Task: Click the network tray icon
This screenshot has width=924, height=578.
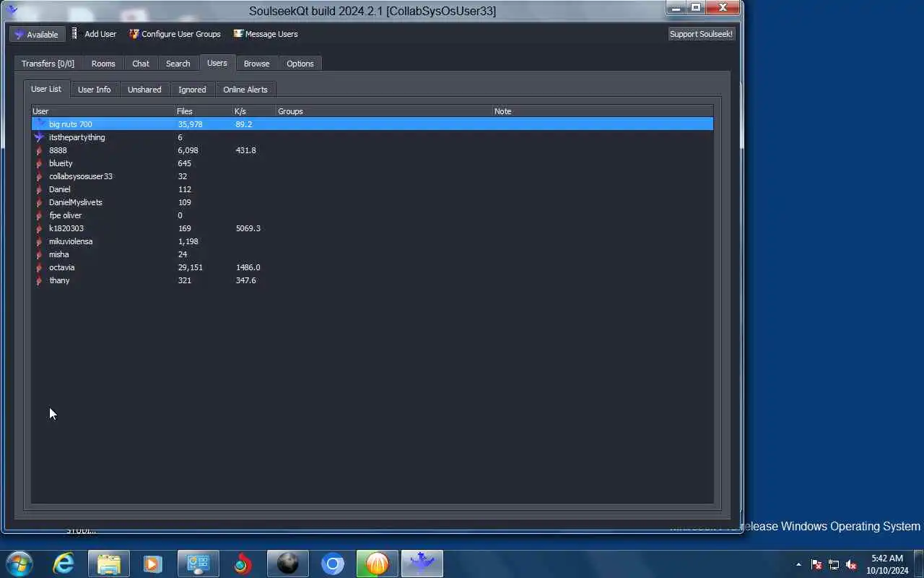Action: pyautogui.click(x=834, y=564)
